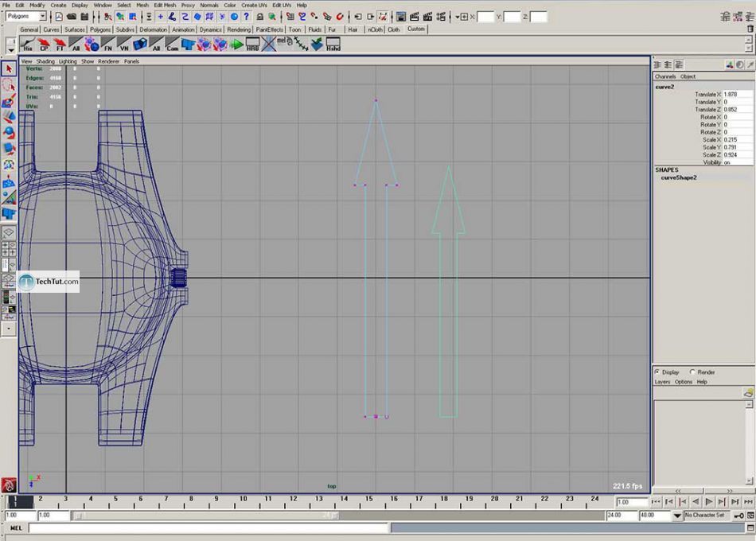Select the Display radio button

[x=657, y=372]
